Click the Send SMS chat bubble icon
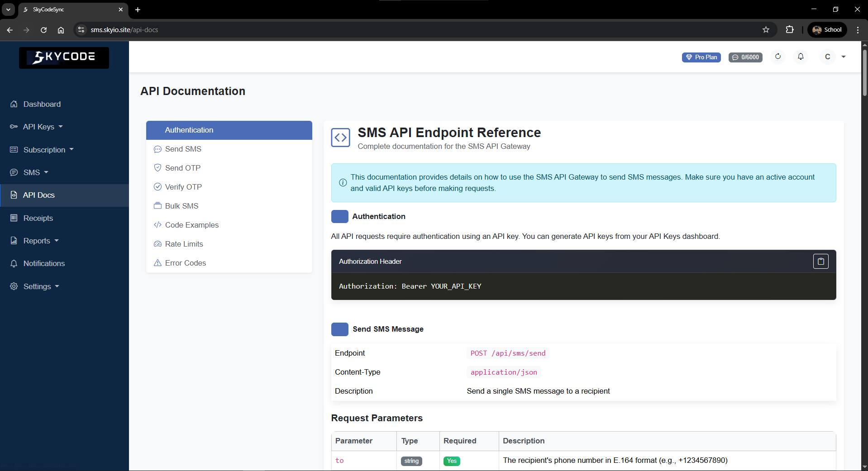The width and height of the screenshot is (868, 471). (157, 149)
